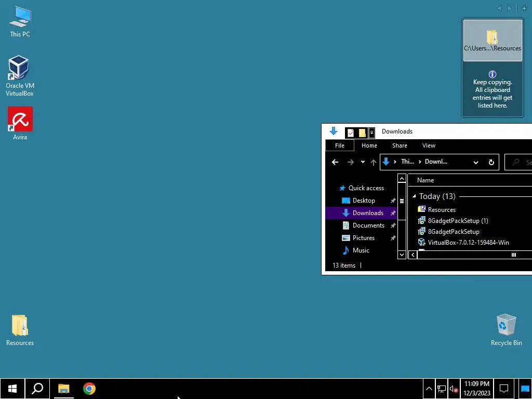Click the C:\Users...\Resources clipboard entry
The height and width of the screenshot is (399, 532).
(x=493, y=41)
